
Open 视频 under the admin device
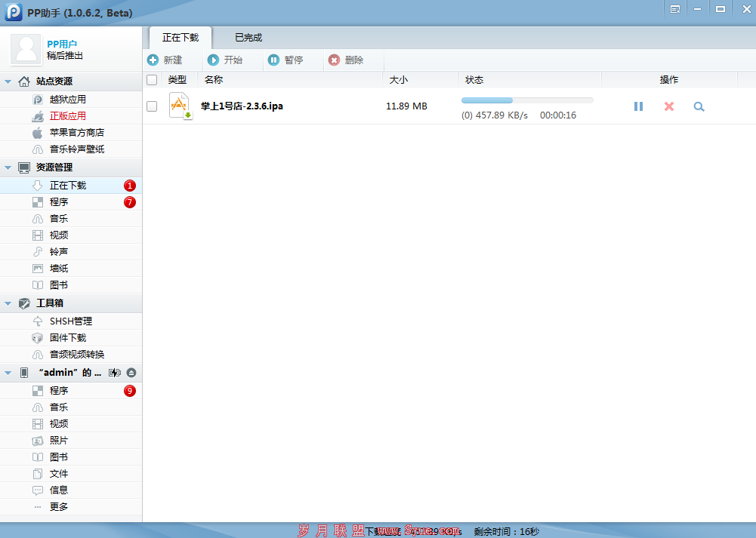coord(71,424)
